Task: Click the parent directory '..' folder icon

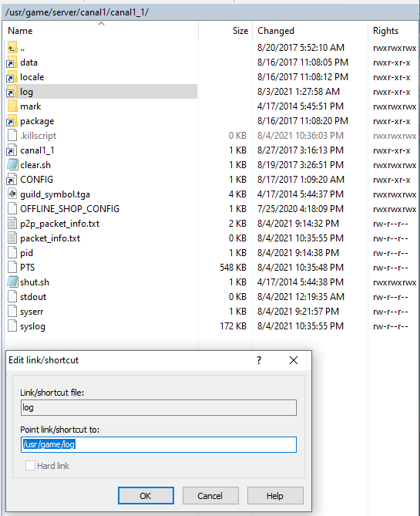Action: tap(12, 48)
